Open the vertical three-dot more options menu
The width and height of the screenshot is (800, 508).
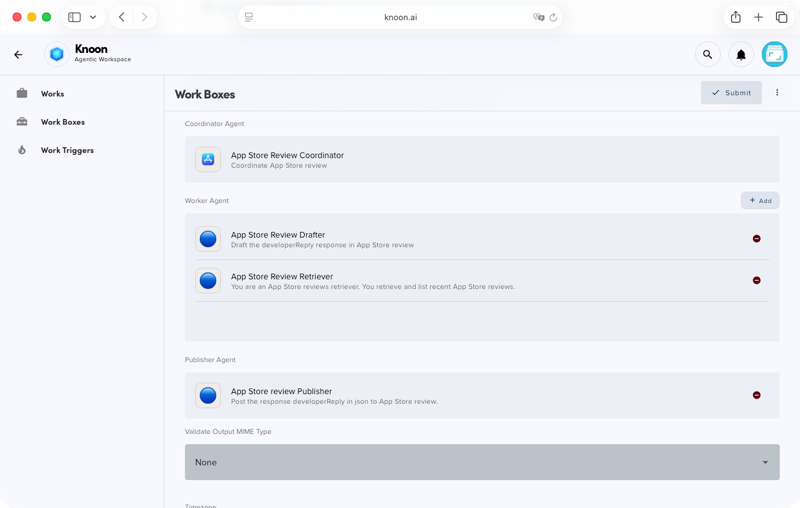777,93
